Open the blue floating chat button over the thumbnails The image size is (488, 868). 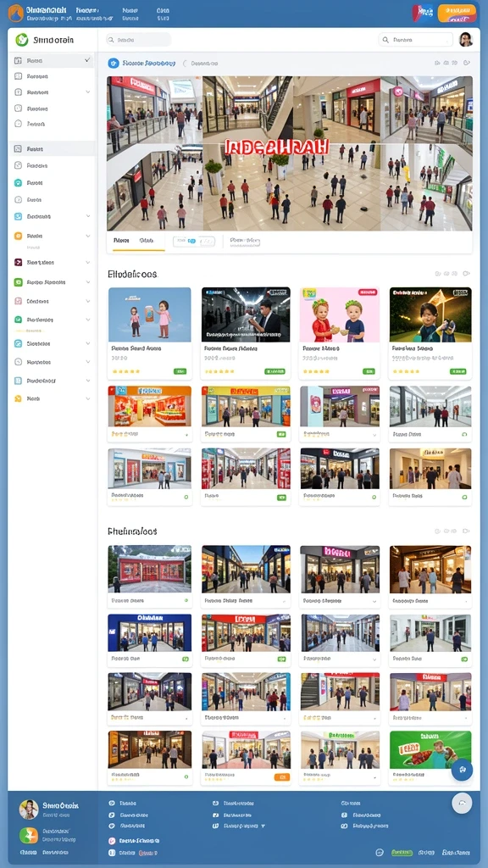(462, 770)
